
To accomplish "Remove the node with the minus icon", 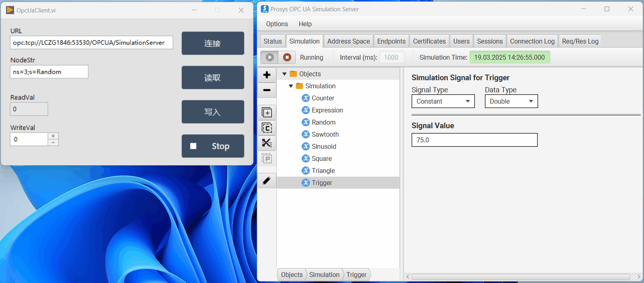I will point(267,90).
